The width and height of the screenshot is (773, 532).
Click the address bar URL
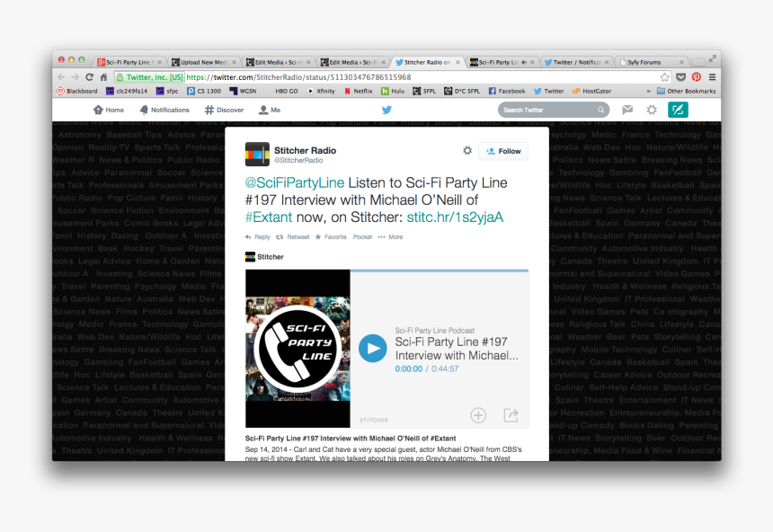click(298, 77)
